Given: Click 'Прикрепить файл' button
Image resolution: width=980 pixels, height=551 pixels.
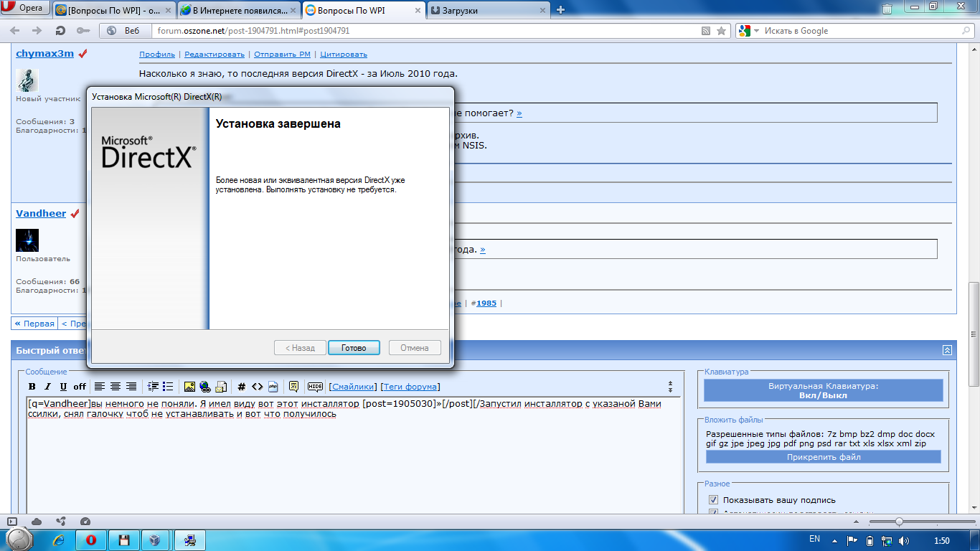Looking at the screenshot, I should coord(823,456).
